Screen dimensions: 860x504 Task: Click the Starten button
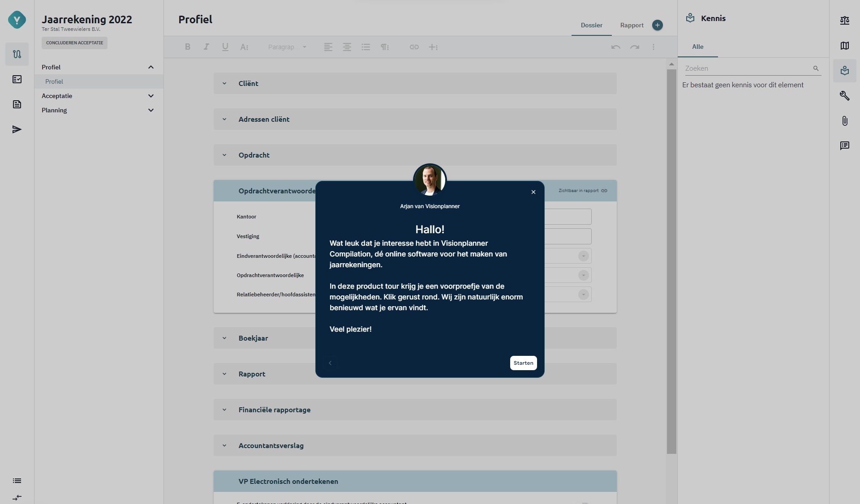[523, 363]
